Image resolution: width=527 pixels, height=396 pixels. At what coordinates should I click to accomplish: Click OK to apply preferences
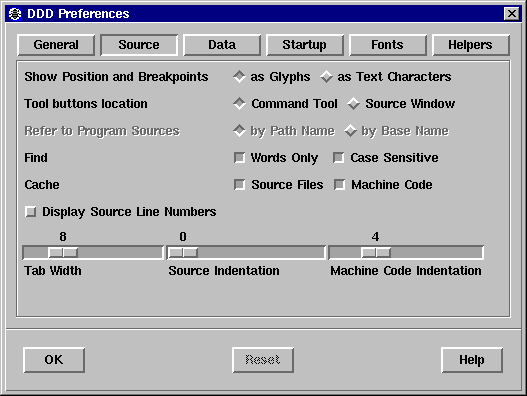(x=54, y=360)
